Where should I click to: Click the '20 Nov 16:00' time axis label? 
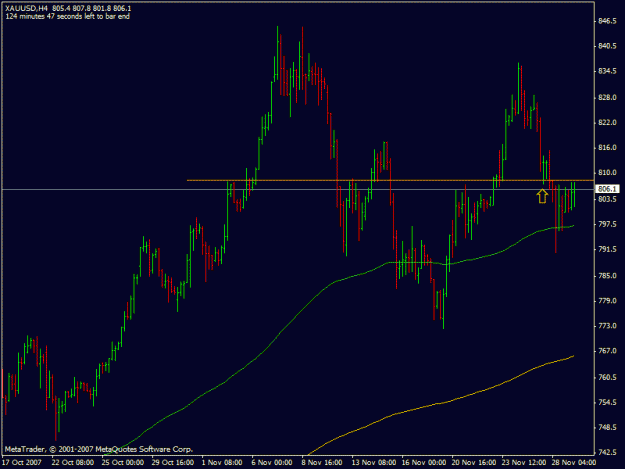(x=474, y=463)
